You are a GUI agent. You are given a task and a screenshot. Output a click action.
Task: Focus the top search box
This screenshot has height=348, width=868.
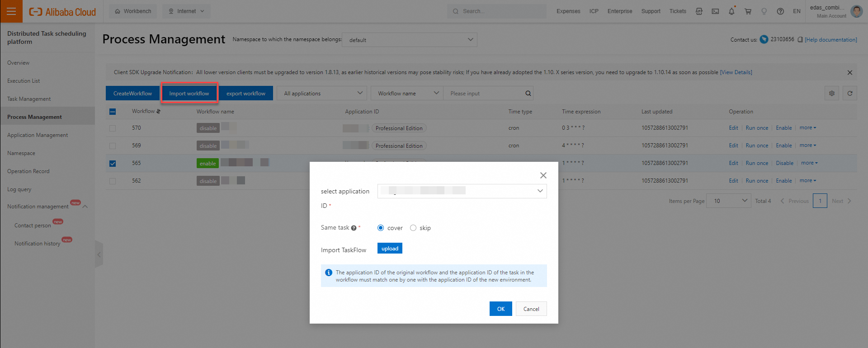point(497,11)
